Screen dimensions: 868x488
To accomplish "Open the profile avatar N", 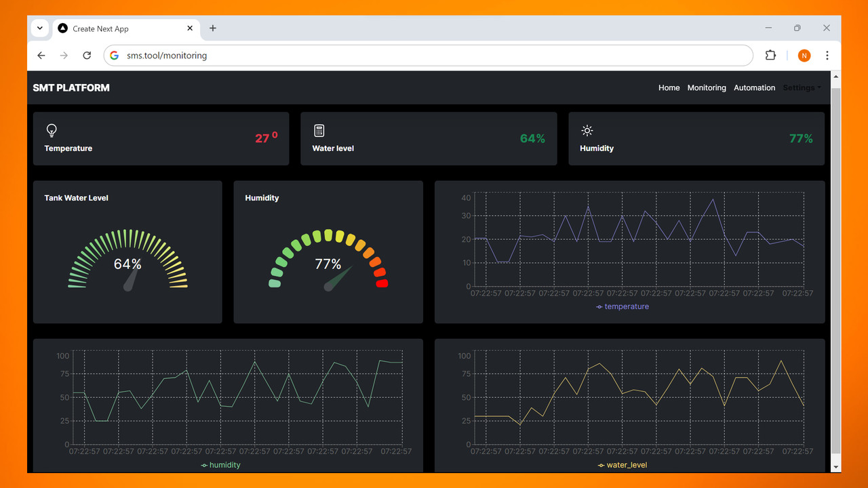I will click(804, 56).
